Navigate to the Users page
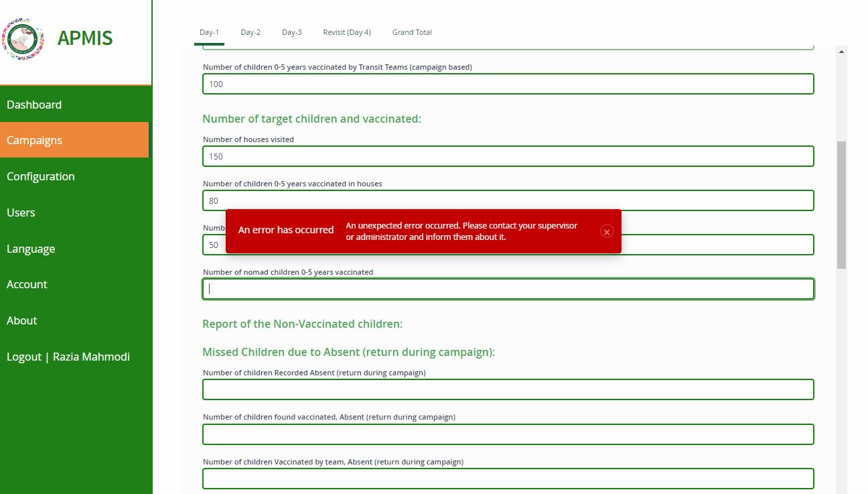The width and height of the screenshot is (868, 494). click(x=21, y=212)
